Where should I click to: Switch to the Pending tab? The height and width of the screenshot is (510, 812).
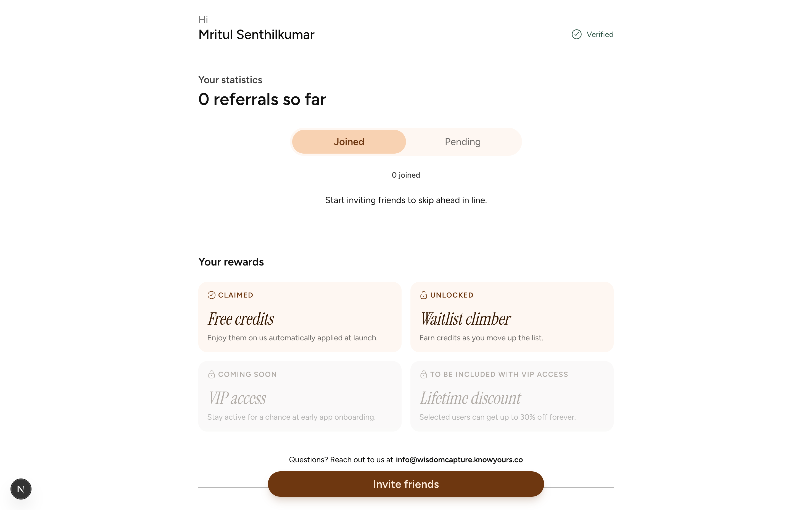click(x=463, y=142)
